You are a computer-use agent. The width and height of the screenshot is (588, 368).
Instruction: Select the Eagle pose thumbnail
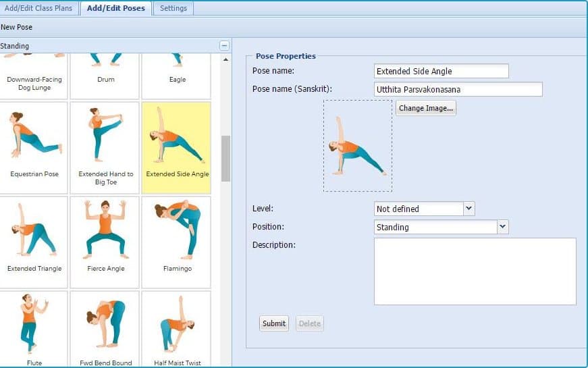point(176,76)
